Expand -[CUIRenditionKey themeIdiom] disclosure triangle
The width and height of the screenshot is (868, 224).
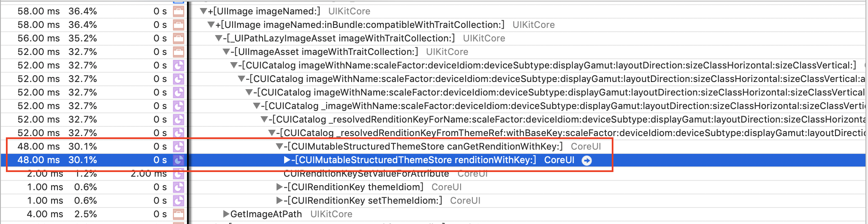point(279,187)
